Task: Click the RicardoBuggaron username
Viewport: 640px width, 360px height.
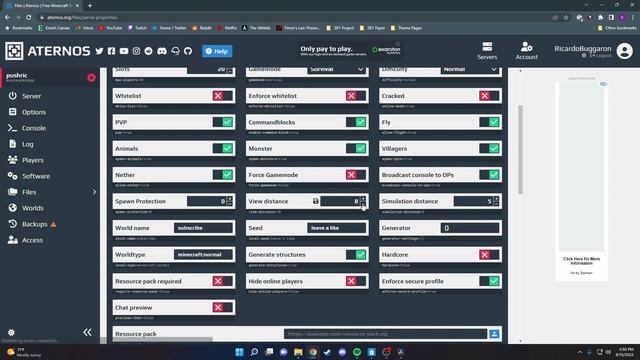Action: pos(582,49)
